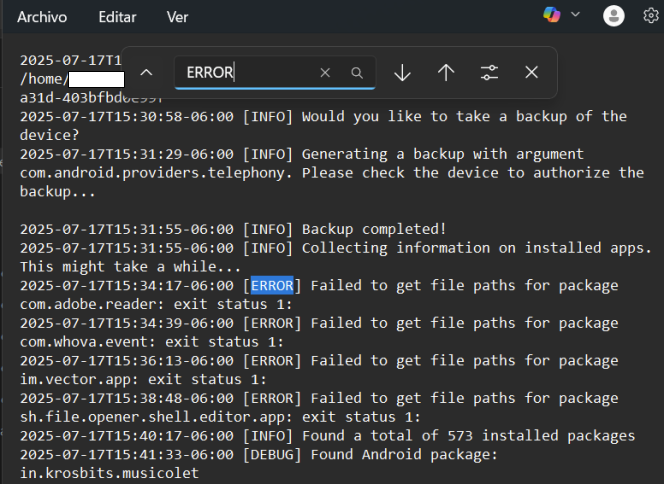Click the magnifier search icon
Viewport: 664px width, 484px height.
(x=357, y=73)
